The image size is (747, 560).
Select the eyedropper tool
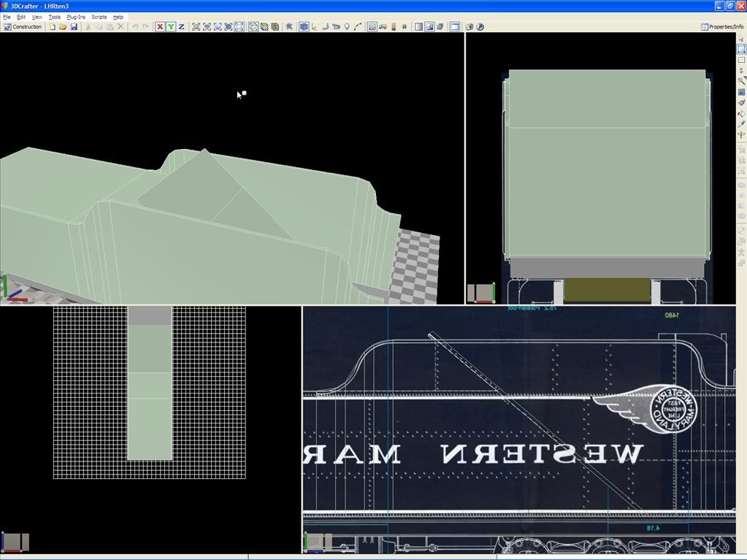pyautogui.click(x=741, y=124)
